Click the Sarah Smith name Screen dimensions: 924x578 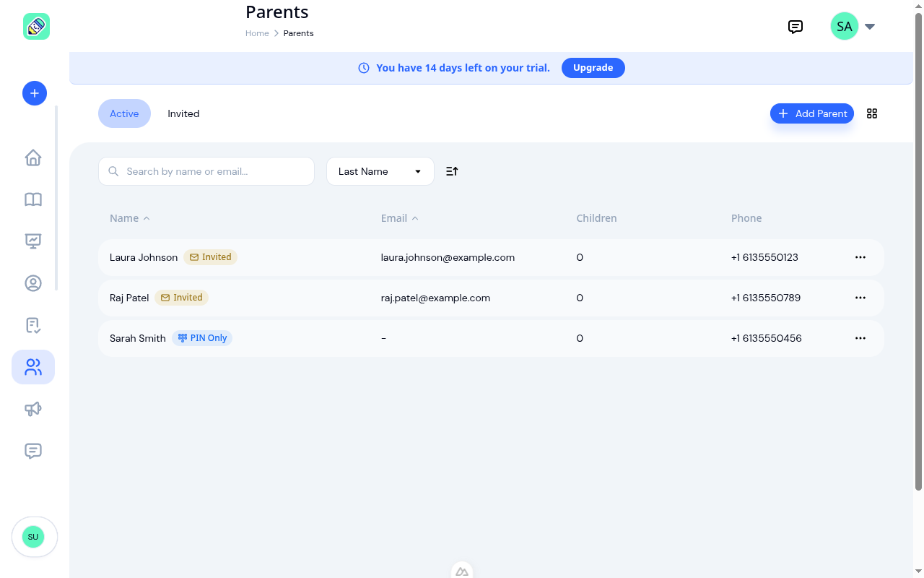tap(138, 338)
